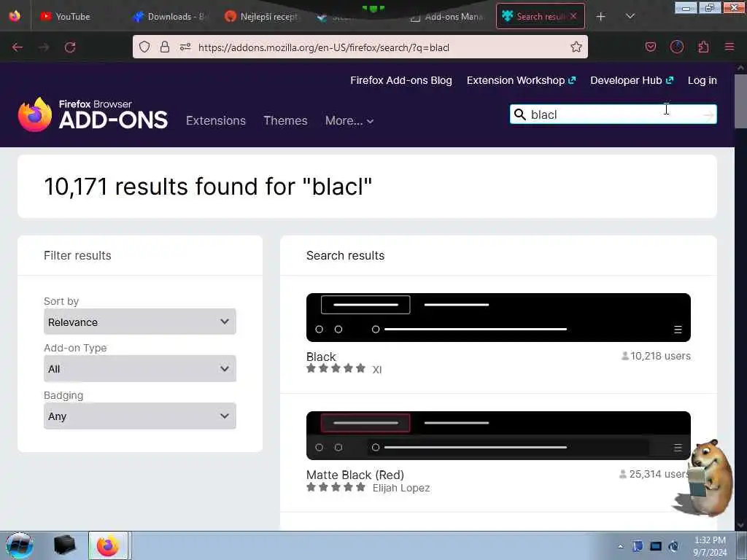
Task: Open the Add-on Type dropdown
Action: 139,368
